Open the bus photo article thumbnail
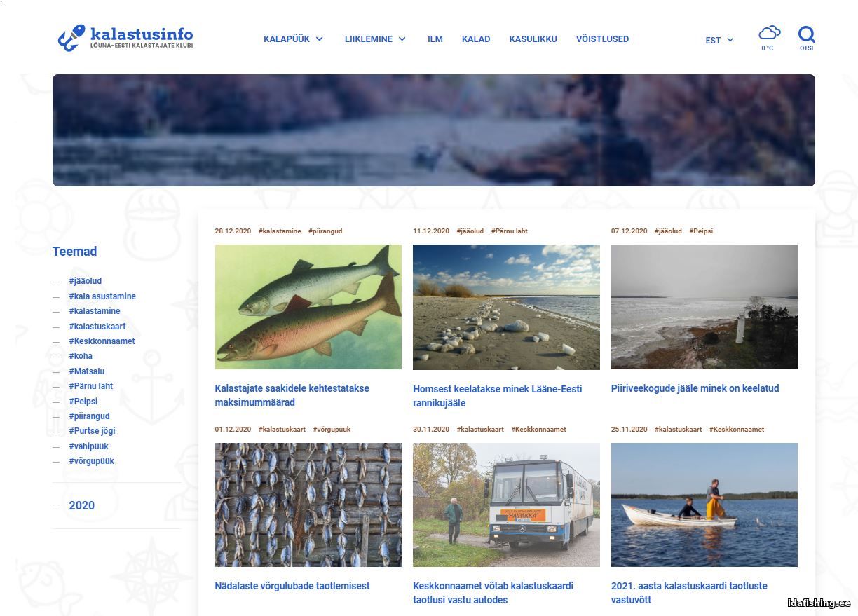The image size is (858, 616). tap(506, 505)
